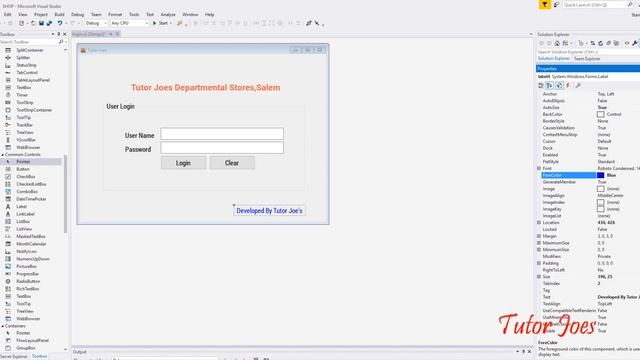The height and width of the screenshot is (360, 640).
Task: Expand the MaximumSize property node
Action: pos(539,243)
